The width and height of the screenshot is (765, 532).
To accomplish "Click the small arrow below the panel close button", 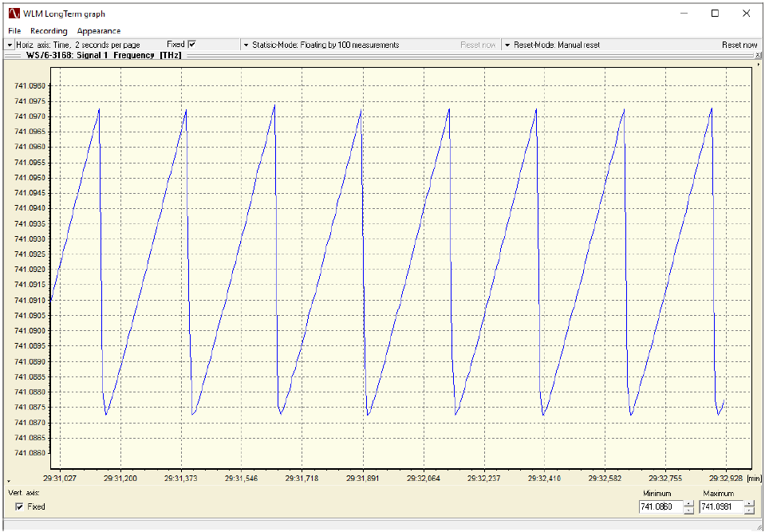I will [x=758, y=64].
